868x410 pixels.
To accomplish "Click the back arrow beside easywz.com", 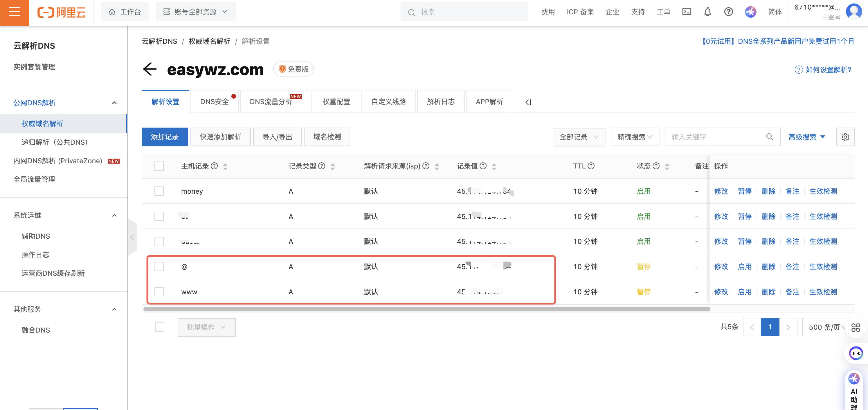I will [150, 69].
